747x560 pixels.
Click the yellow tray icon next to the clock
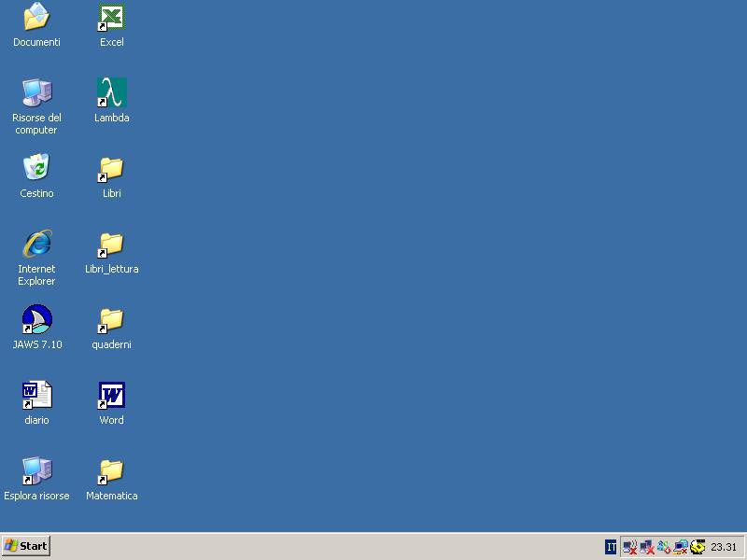[x=698, y=547]
